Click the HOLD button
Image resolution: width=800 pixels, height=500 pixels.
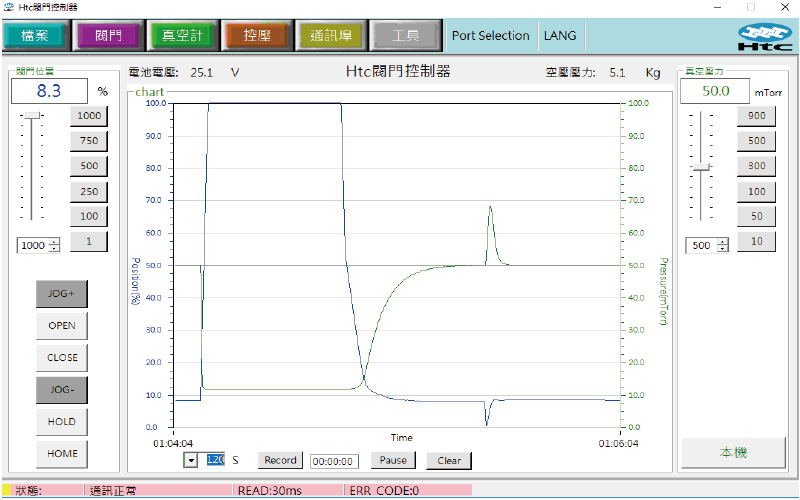(61, 422)
